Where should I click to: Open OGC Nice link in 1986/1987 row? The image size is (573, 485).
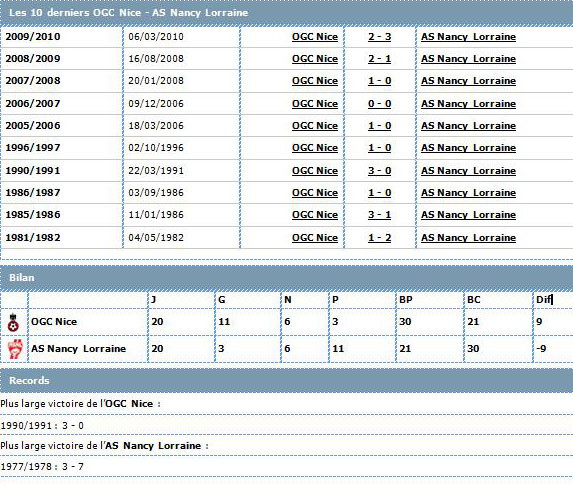click(315, 193)
